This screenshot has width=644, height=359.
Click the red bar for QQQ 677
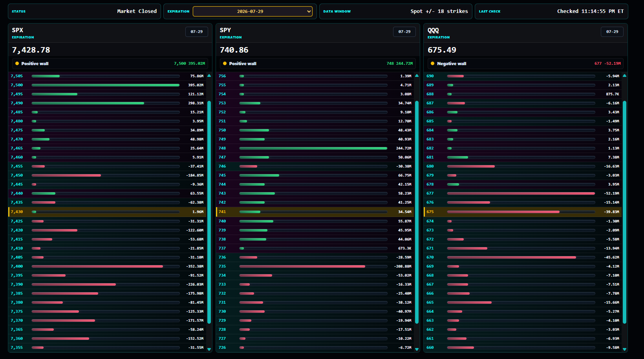pyautogui.click(x=521, y=193)
